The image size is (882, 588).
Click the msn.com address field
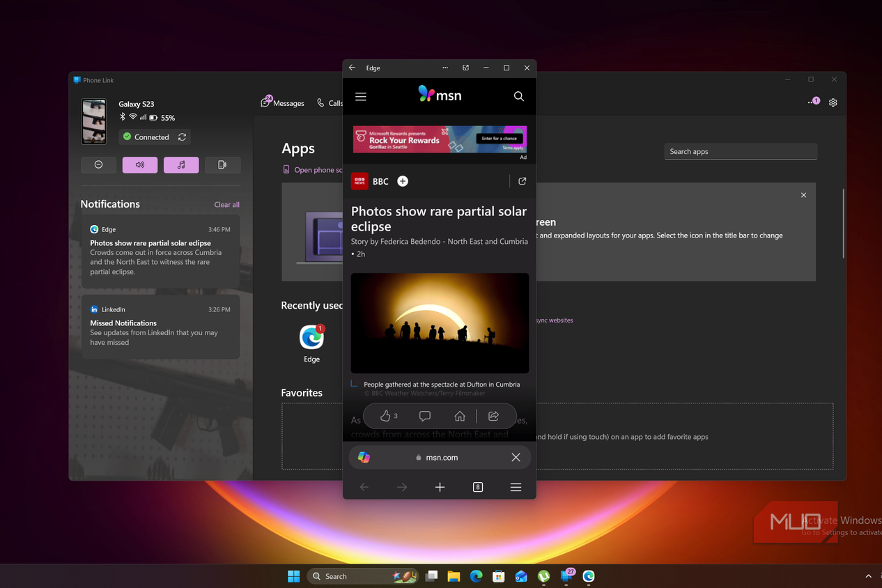pyautogui.click(x=440, y=458)
